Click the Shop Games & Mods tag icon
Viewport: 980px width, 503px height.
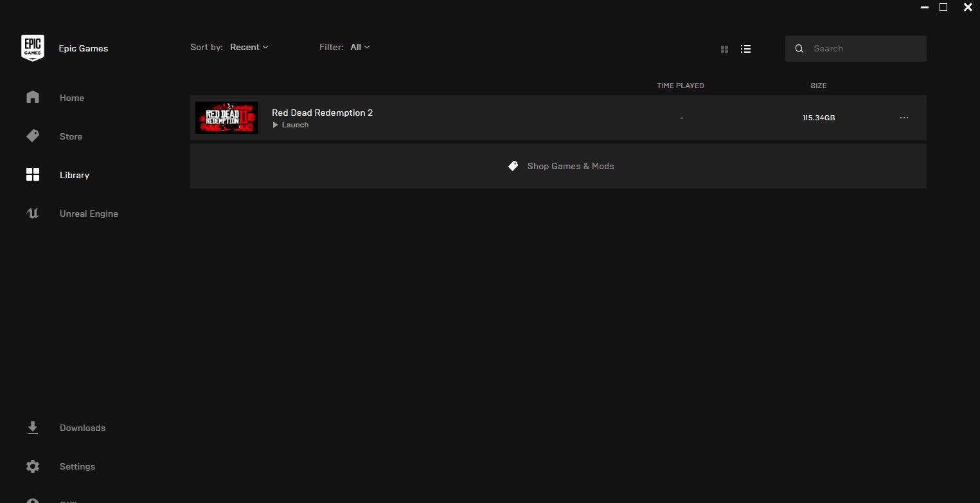tap(513, 166)
